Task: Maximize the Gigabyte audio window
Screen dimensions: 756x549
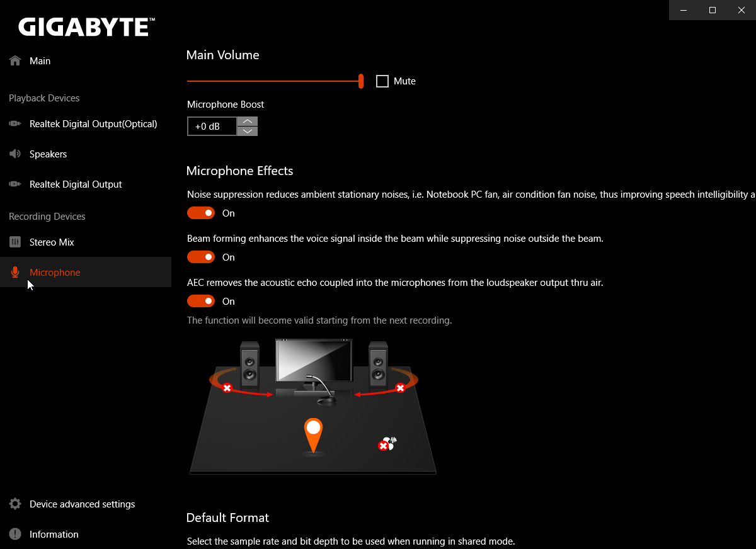Action: pos(713,10)
